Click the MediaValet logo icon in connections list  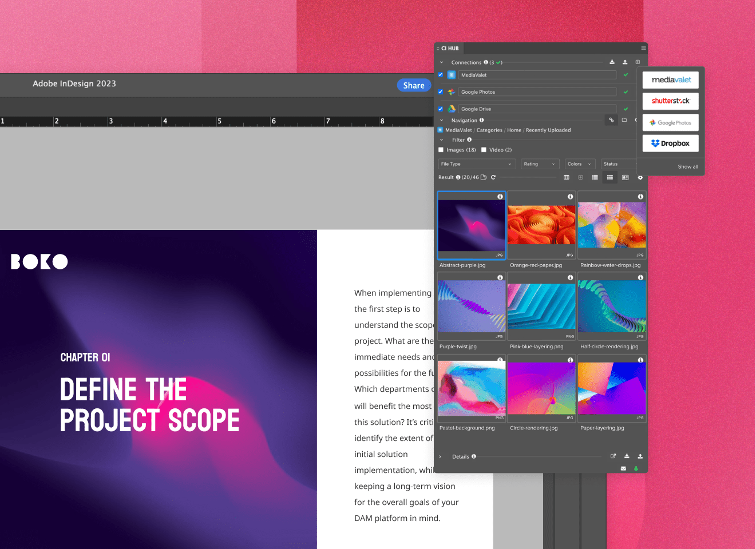click(x=452, y=75)
